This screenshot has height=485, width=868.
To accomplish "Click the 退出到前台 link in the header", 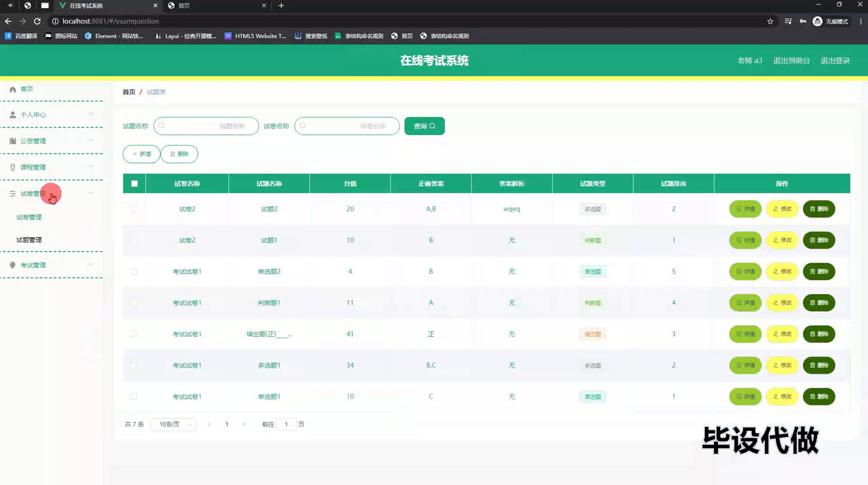I will pyautogui.click(x=791, y=61).
